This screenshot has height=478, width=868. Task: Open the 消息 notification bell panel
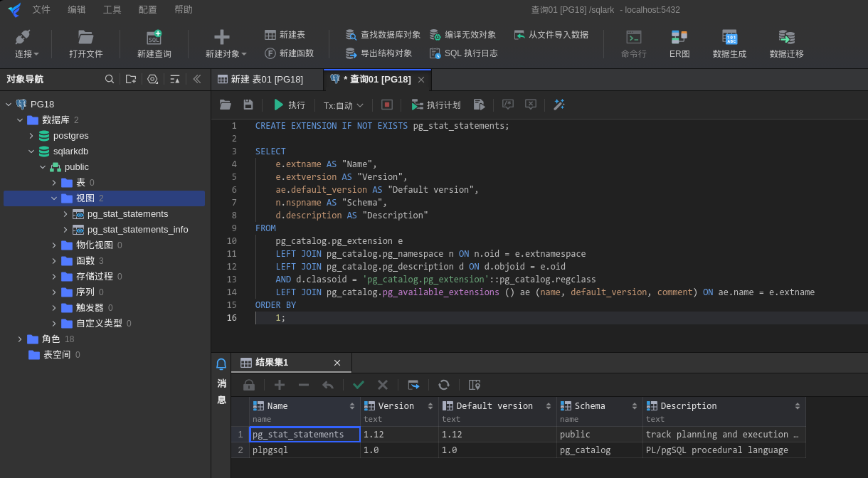pyautogui.click(x=221, y=364)
